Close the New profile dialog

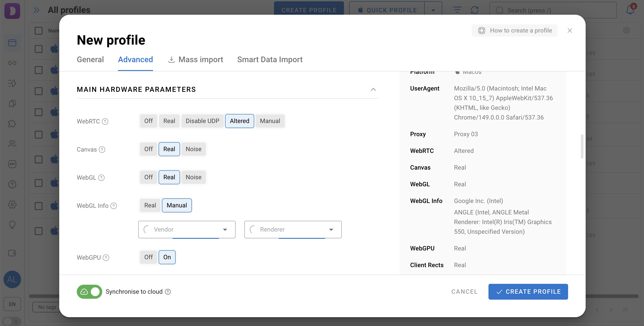click(x=570, y=30)
